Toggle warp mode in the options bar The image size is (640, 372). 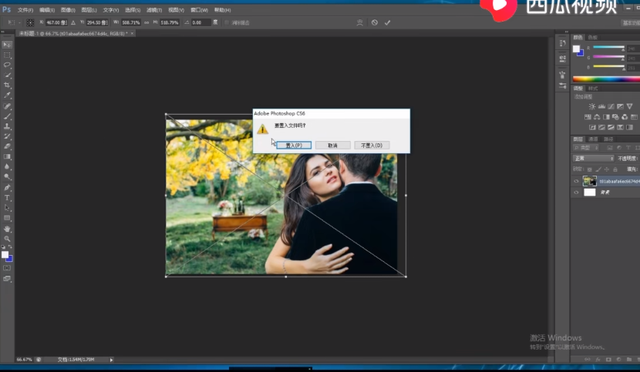pyautogui.click(x=360, y=22)
